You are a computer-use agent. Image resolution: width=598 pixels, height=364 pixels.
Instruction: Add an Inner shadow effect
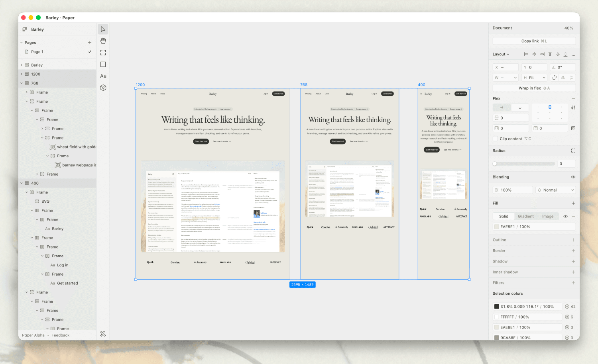click(573, 272)
